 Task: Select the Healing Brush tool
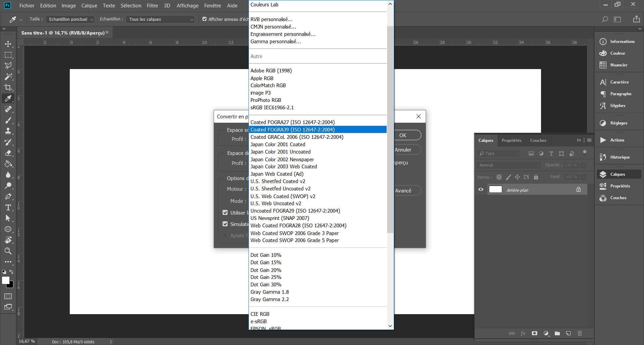pyautogui.click(x=8, y=109)
